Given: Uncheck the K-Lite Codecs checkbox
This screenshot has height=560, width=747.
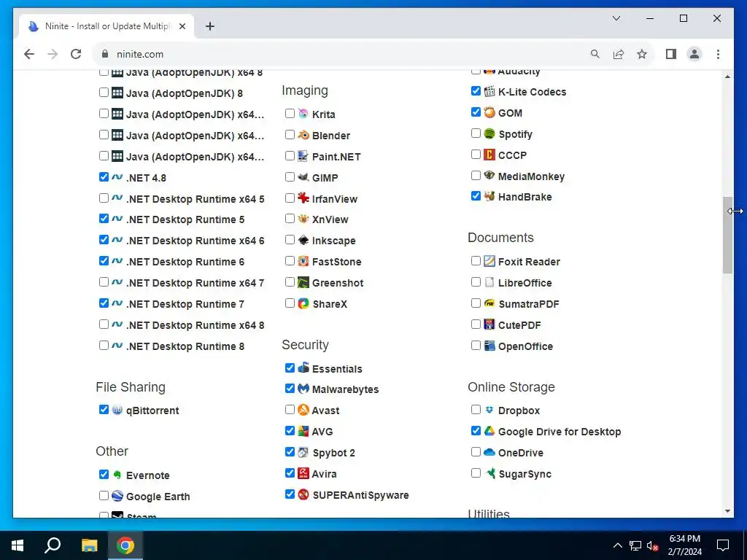Looking at the screenshot, I should pyautogui.click(x=476, y=91).
